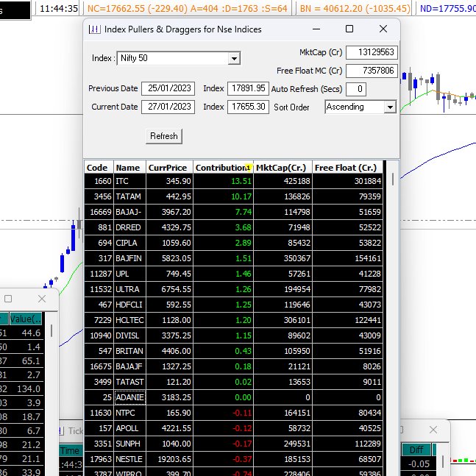The height and width of the screenshot is (476, 476).
Task: Click the Refresh button
Action: (164, 136)
